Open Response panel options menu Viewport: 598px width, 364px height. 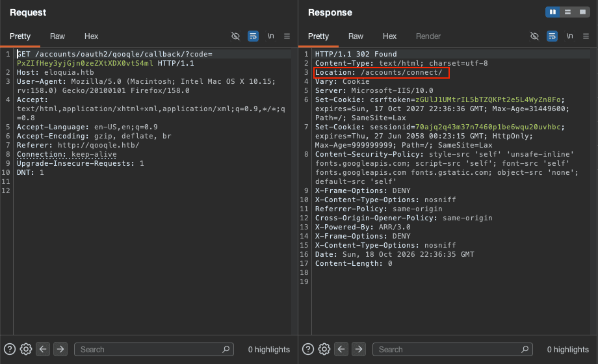586,36
